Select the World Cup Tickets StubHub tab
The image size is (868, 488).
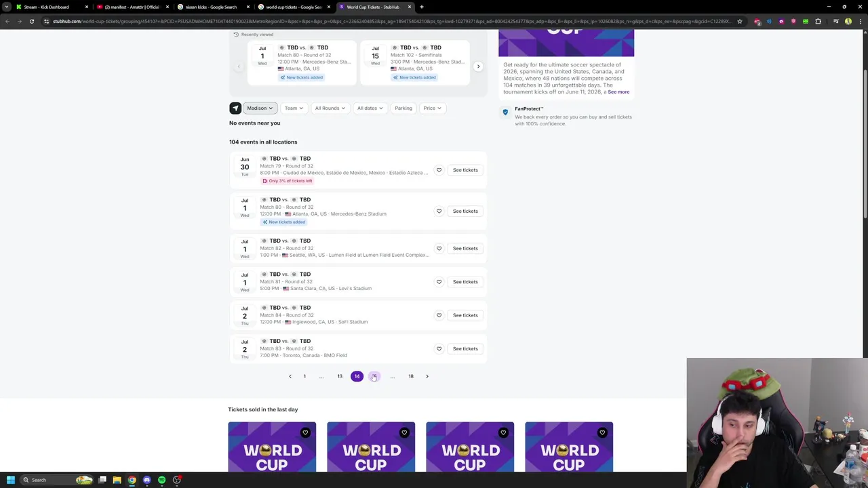point(373,7)
